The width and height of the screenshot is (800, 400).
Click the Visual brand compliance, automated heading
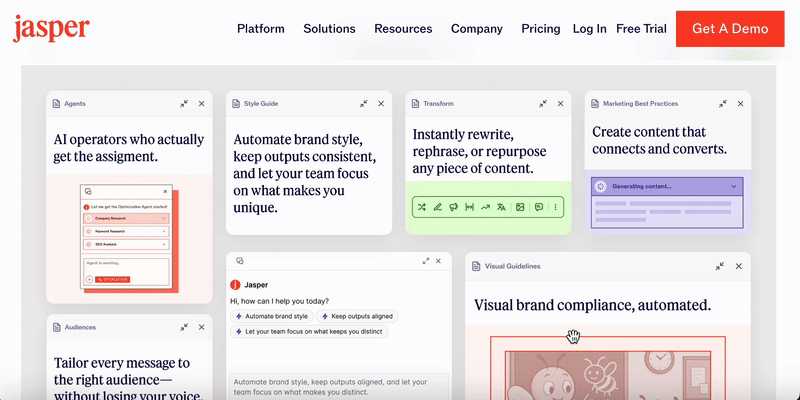[592, 305]
